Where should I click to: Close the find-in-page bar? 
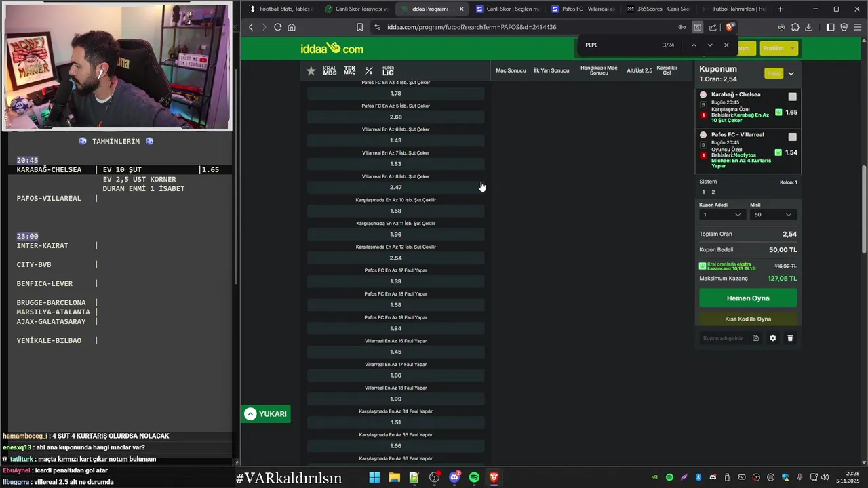pos(726,45)
